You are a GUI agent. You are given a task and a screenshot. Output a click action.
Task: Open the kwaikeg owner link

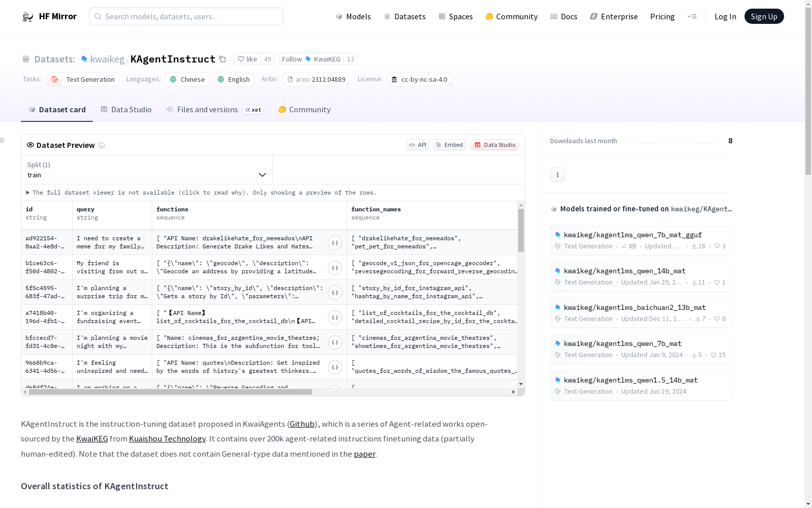(107, 59)
